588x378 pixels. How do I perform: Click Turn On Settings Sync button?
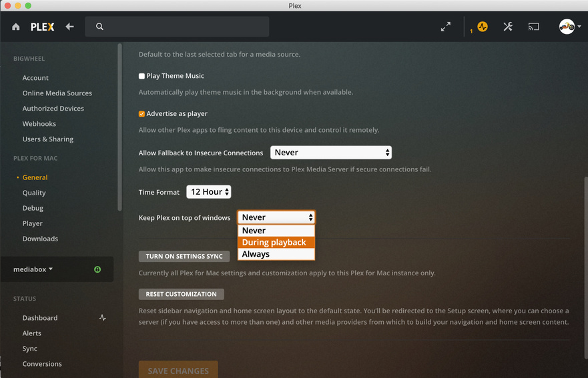point(184,256)
